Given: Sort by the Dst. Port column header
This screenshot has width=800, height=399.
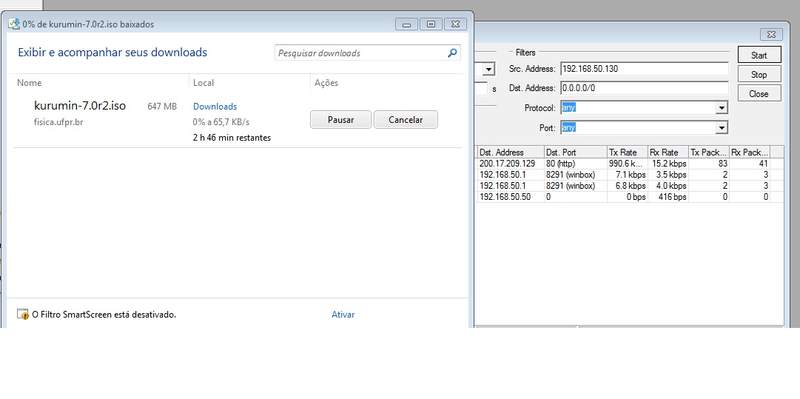Looking at the screenshot, I should [x=575, y=152].
